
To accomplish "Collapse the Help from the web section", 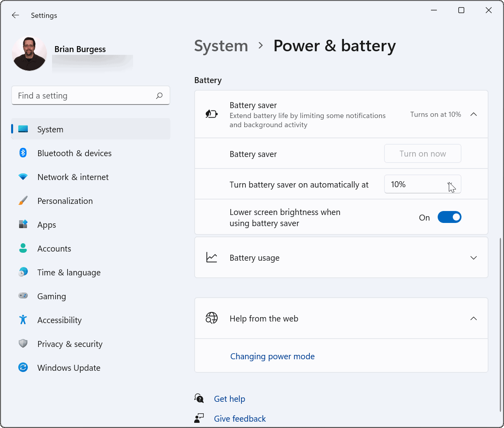I will 473,318.
